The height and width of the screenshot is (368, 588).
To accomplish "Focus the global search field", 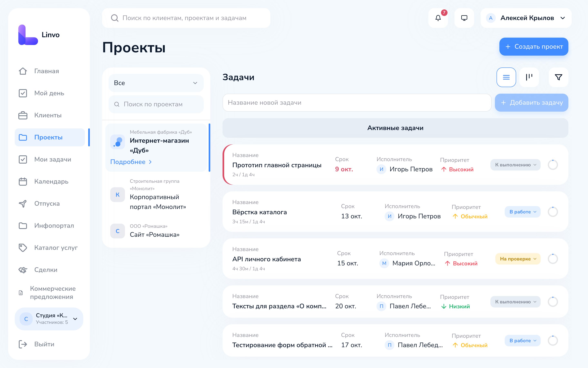I will pyautogui.click(x=186, y=18).
